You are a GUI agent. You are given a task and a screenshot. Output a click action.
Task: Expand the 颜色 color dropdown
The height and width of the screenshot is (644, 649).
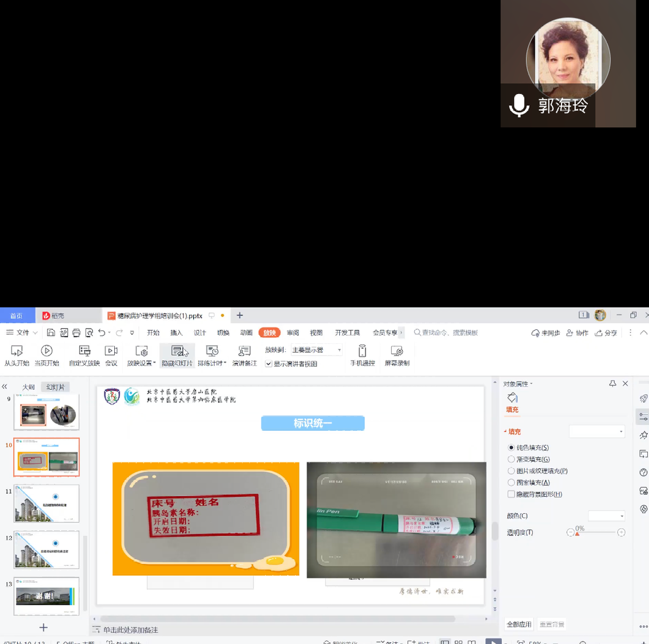tap(606, 516)
